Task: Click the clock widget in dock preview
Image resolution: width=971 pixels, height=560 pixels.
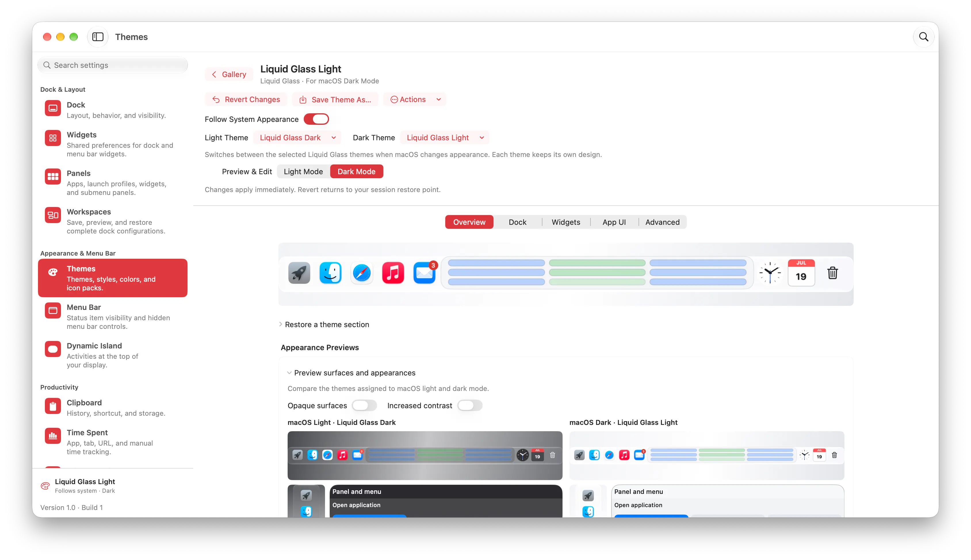Action: (770, 273)
